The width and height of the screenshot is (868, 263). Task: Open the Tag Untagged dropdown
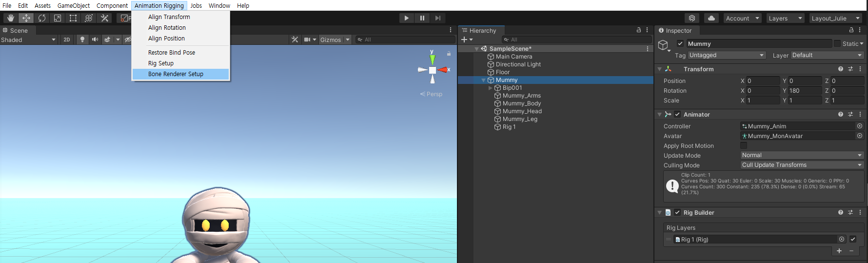tap(727, 55)
